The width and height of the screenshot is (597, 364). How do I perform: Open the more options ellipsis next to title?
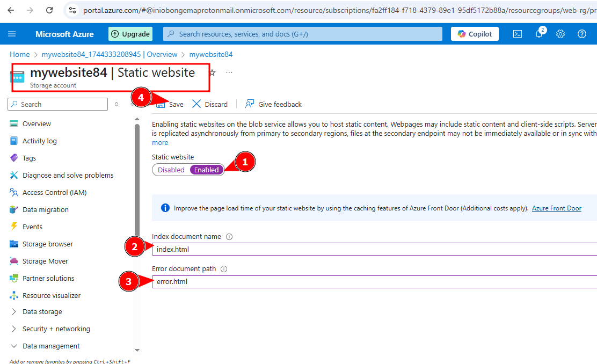[x=229, y=72]
